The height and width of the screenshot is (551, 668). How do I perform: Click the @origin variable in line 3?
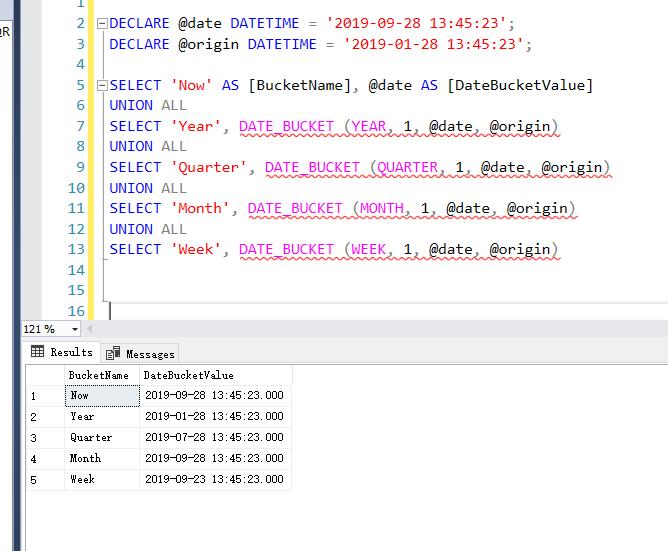click(208, 44)
